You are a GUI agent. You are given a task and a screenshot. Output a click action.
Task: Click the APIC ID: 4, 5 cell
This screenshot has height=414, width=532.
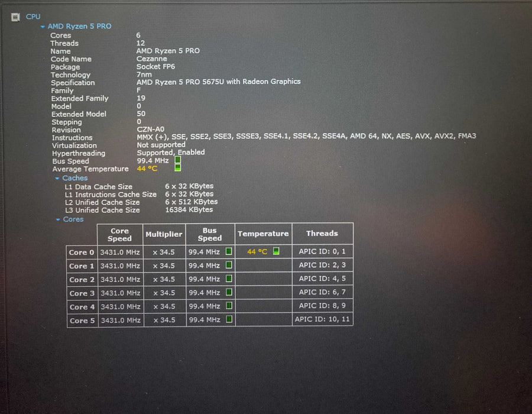[322, 278]
